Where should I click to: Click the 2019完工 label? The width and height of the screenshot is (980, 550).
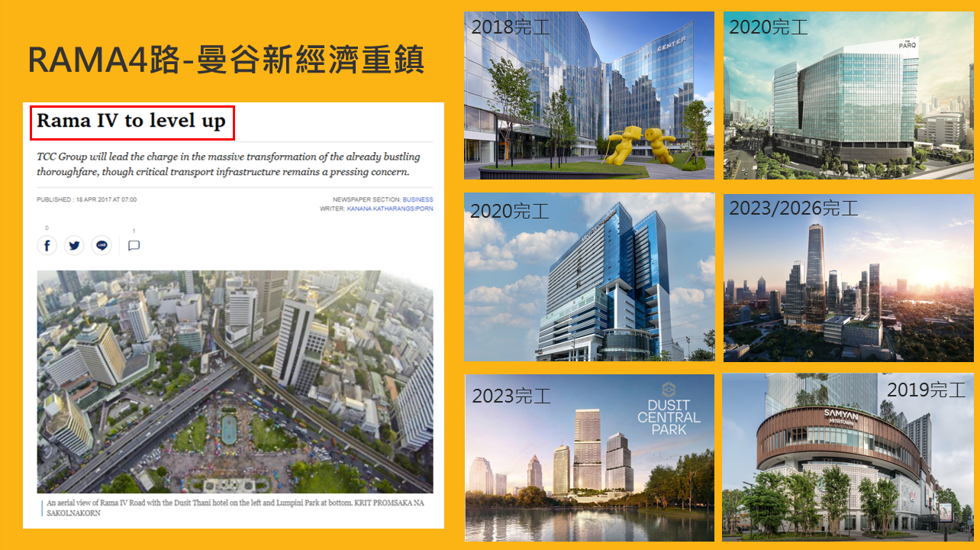pos(926,390)
